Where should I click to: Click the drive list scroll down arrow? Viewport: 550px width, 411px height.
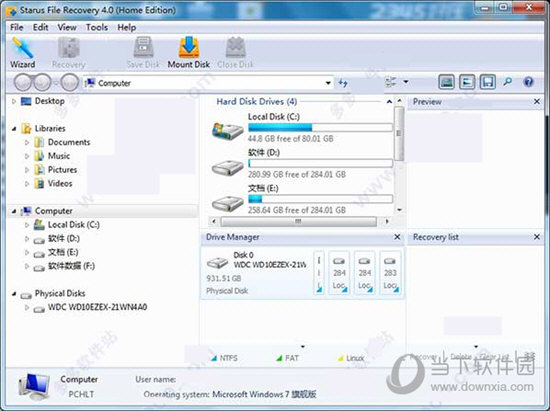tap(399, 210)
